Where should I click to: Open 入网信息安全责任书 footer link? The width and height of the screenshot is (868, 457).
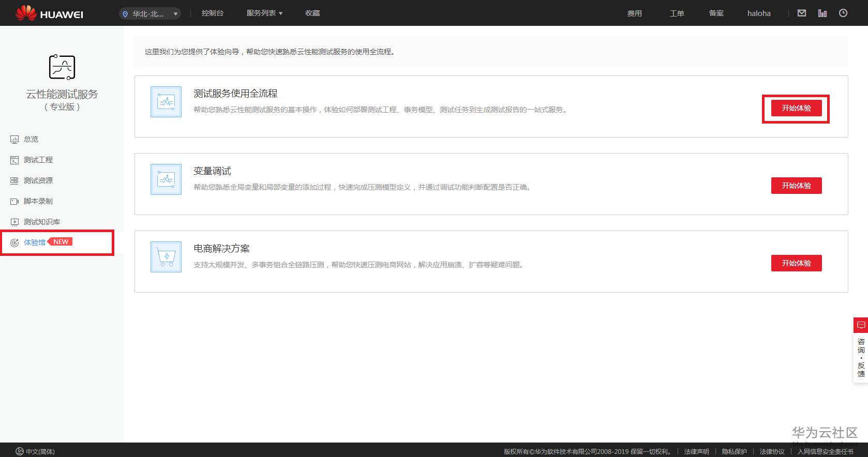coord(825,451)
